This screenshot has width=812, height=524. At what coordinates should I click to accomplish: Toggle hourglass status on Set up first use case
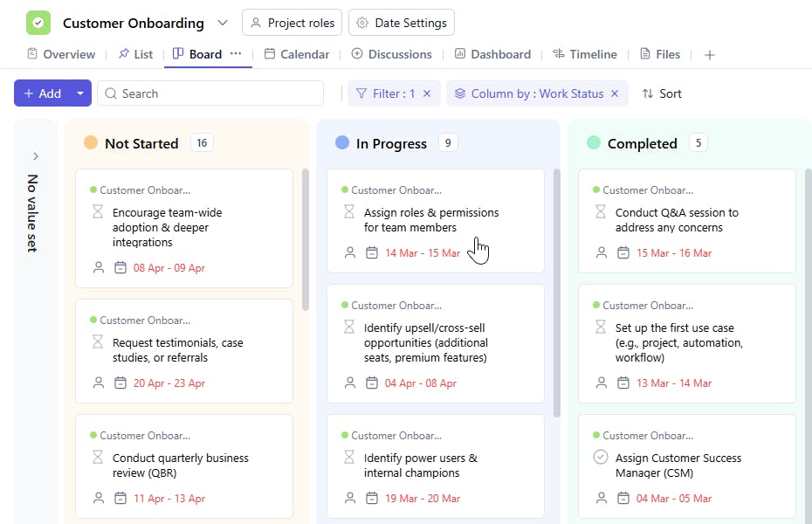pos(600,327)
